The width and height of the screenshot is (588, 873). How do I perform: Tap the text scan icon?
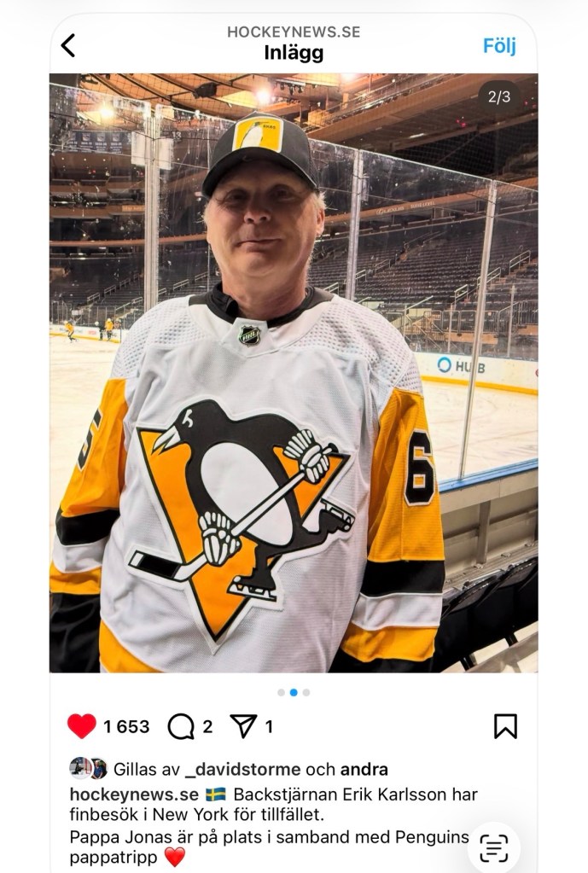point(493,847)
